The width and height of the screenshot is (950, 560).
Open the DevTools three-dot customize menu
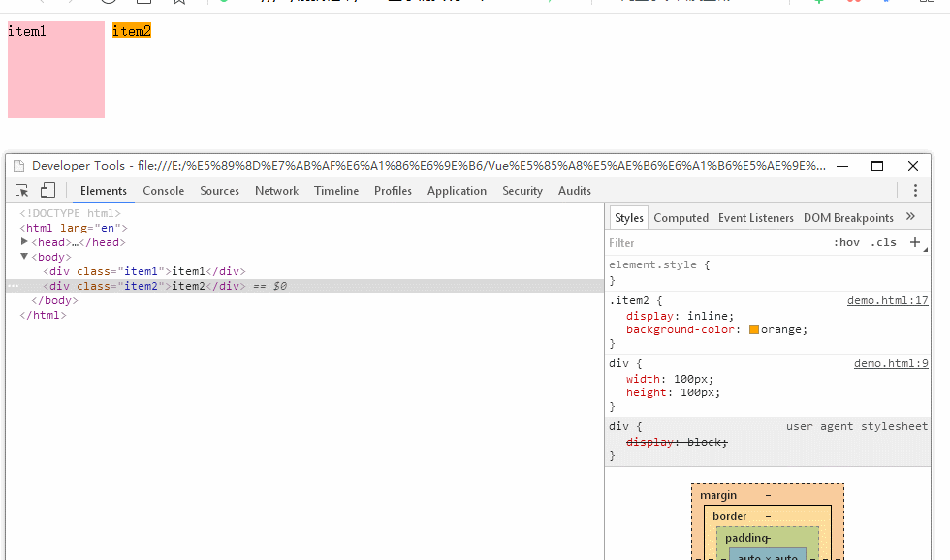(915, 191)
